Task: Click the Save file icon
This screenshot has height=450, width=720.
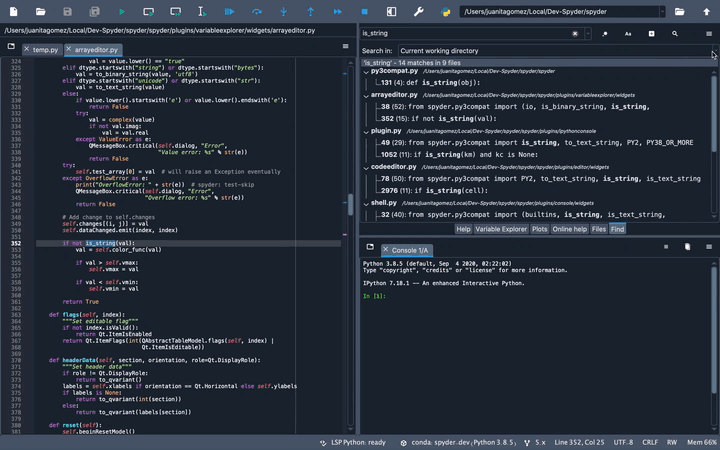Action: [67, 11]
